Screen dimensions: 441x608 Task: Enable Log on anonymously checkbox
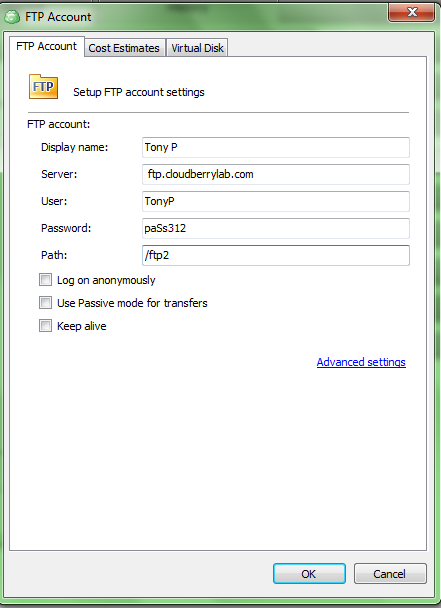(45, 280)
